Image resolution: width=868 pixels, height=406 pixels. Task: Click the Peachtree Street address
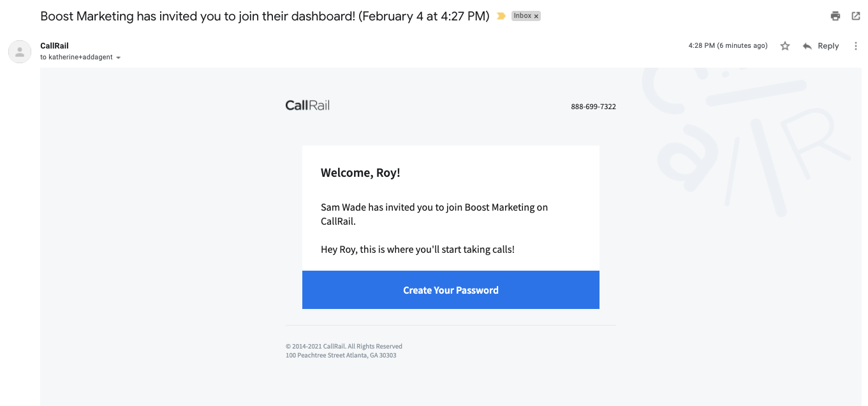point(341,356)
